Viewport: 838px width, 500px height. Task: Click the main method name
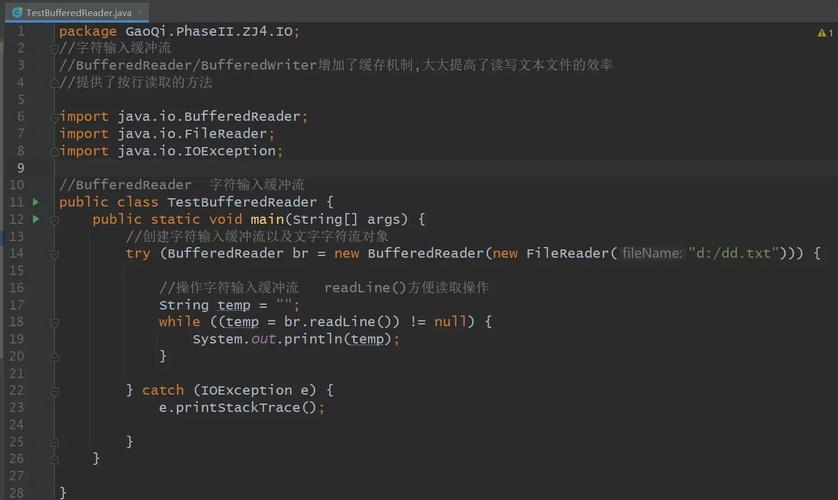[267, 219]
